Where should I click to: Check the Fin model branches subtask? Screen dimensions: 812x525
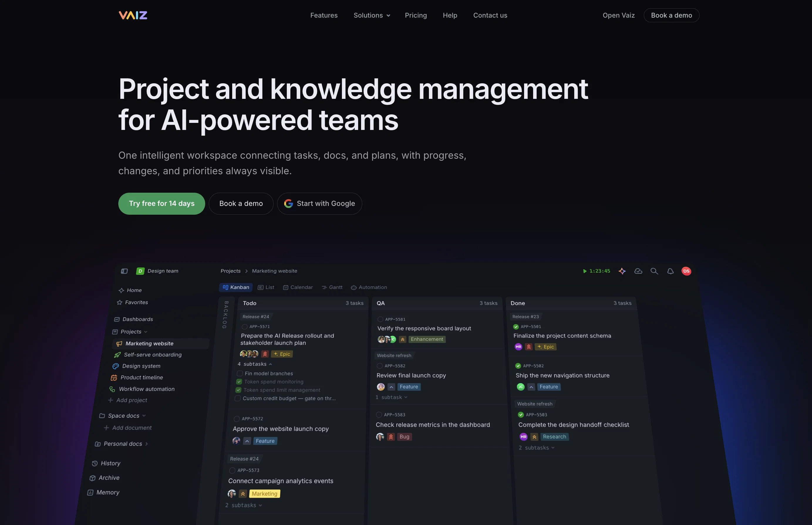240,374
